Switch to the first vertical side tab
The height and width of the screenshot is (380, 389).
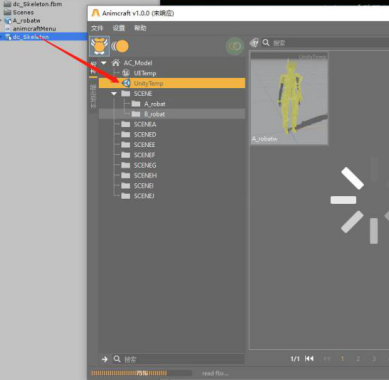pyautogui.click(x=93, y=68)
